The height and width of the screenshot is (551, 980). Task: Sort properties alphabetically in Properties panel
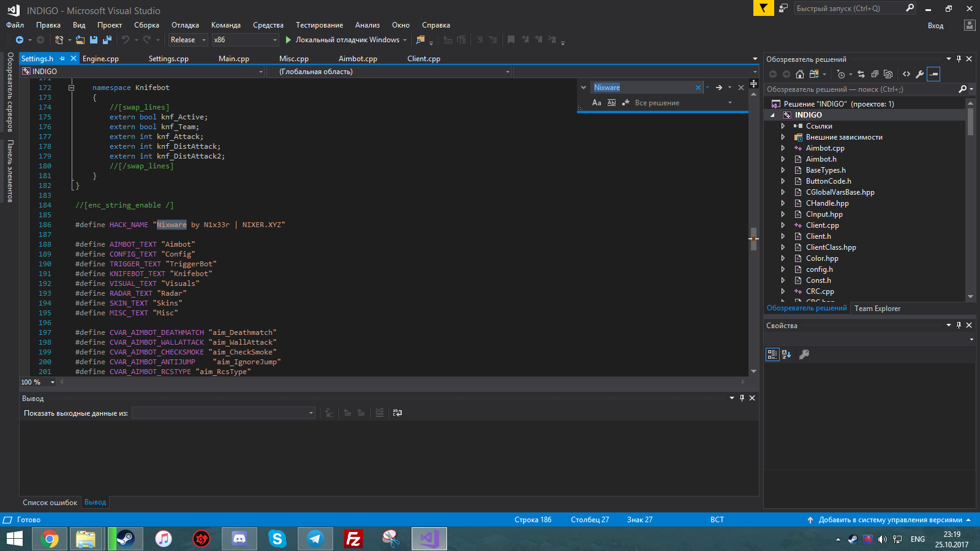click(x=787, y=354)
